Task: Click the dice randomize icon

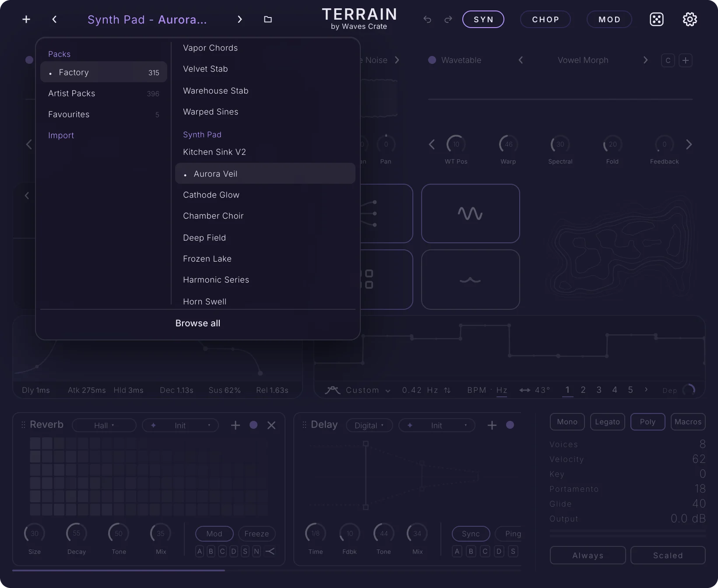Action: pos(657,19)
